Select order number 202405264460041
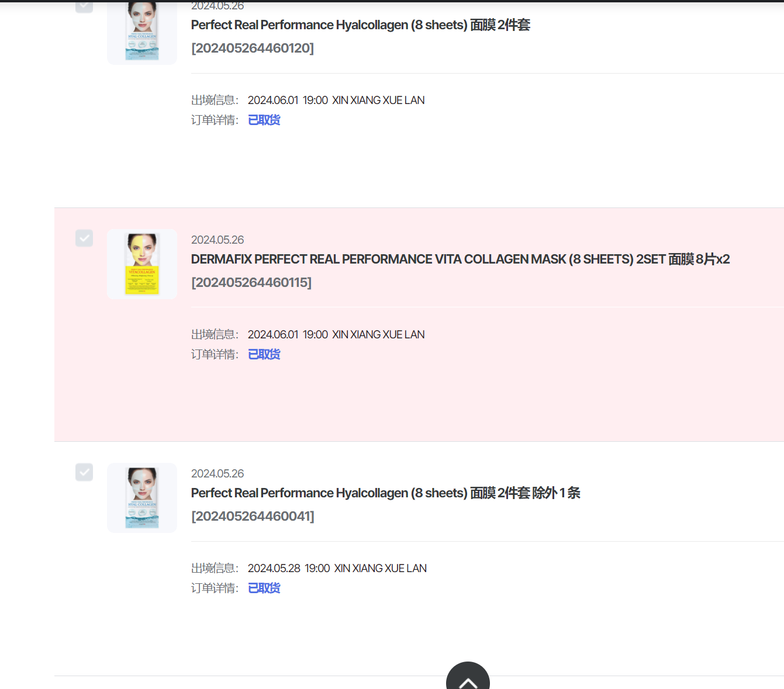The width and height of the screenshot is (784, 689). [253, 516]
